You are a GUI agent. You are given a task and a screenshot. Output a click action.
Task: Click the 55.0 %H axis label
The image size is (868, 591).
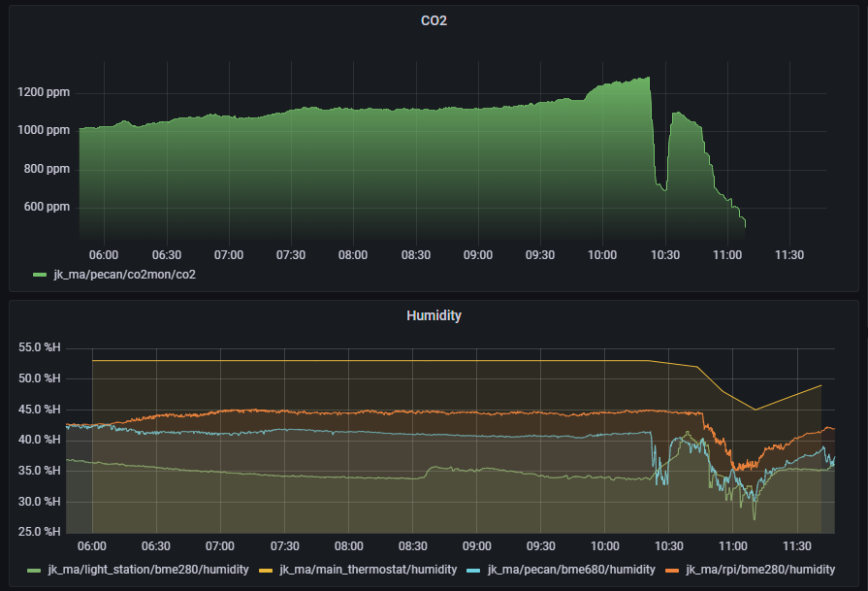tap(38, 345)
